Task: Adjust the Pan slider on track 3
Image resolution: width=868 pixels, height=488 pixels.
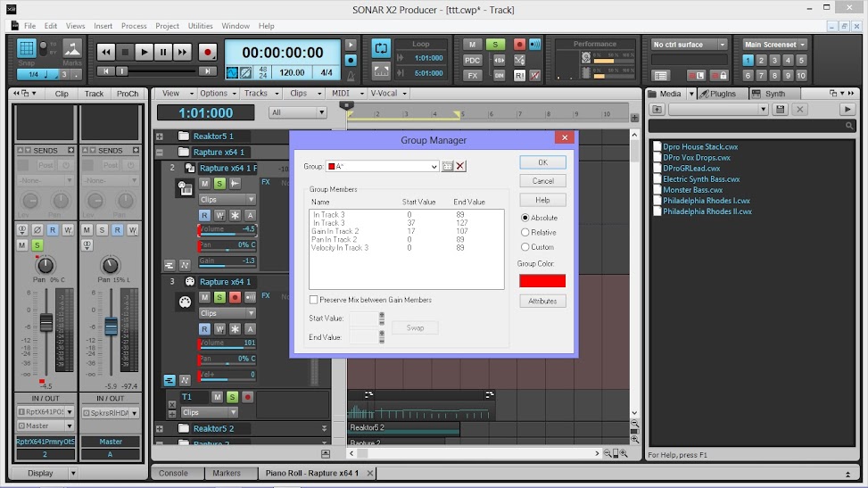Action: 227,359
